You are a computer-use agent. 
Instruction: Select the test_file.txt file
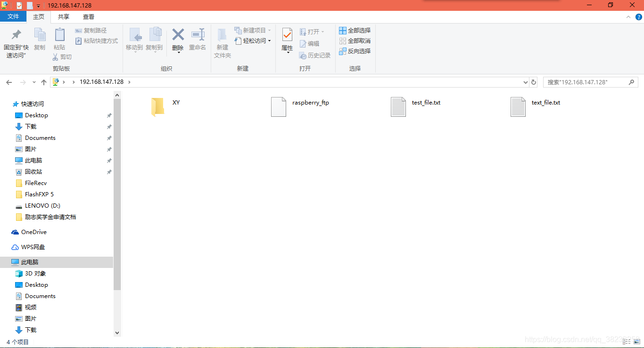tap(415, 106)
